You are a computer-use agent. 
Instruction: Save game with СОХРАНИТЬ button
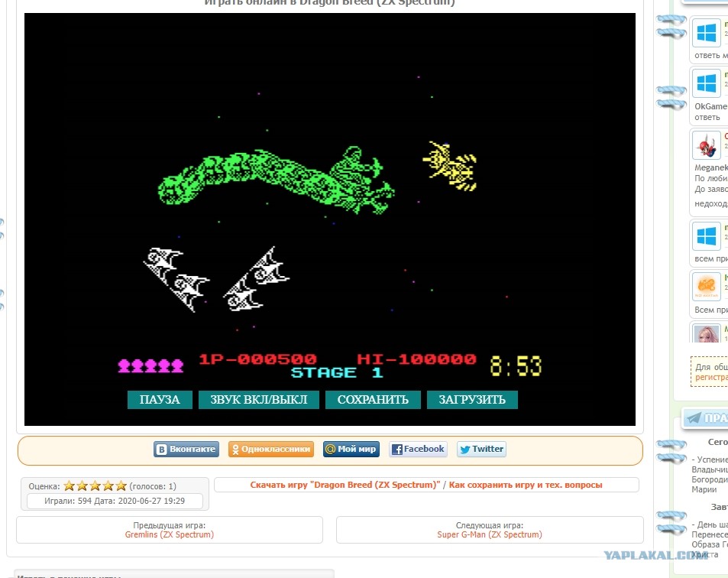tap(373, 400)
